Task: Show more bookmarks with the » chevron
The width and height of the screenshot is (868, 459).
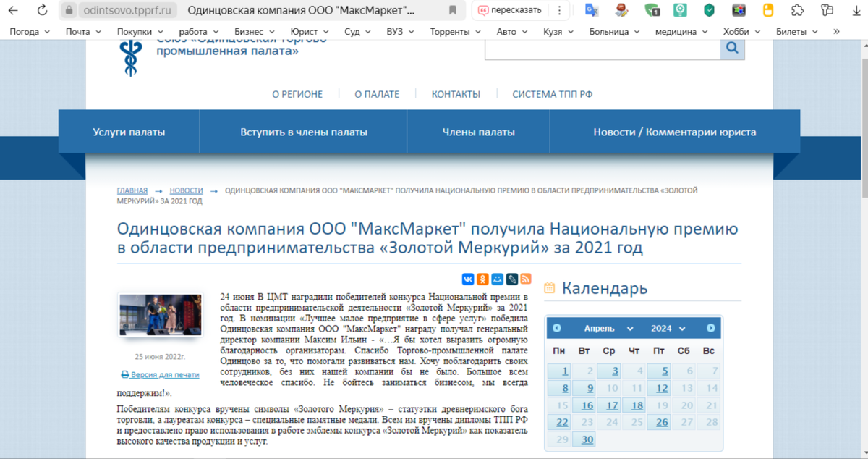Action: point(837,32)
